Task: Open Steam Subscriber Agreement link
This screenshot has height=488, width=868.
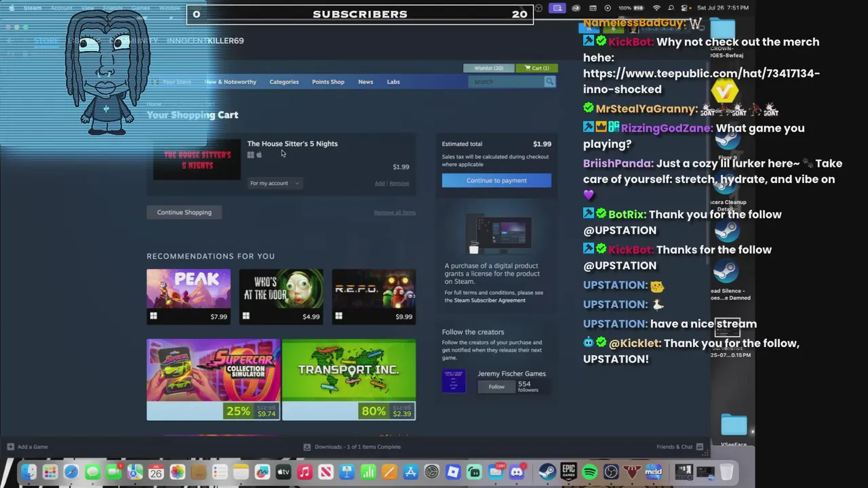Action: (490, 300)
